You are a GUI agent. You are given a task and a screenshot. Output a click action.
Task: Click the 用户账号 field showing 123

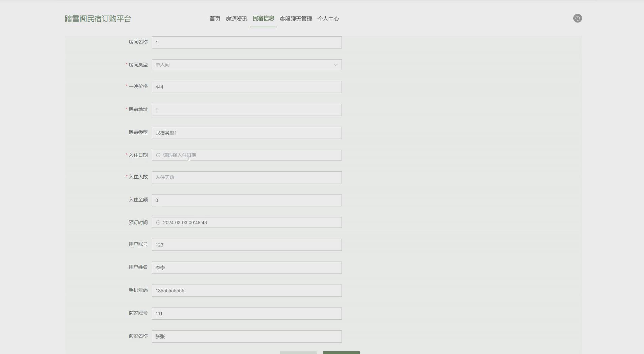(247, 245)
